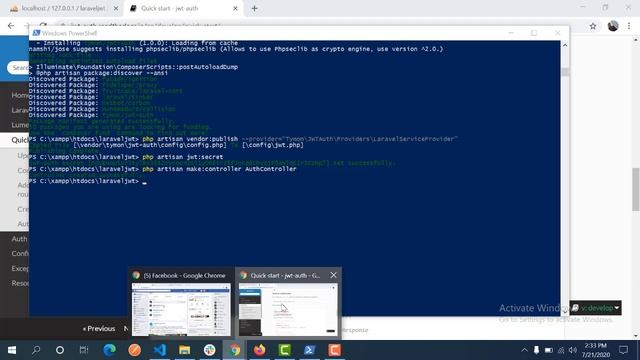Close the Quick start - jwt-auth tab
The image size is (640, 360).
[x=235, y=8]
